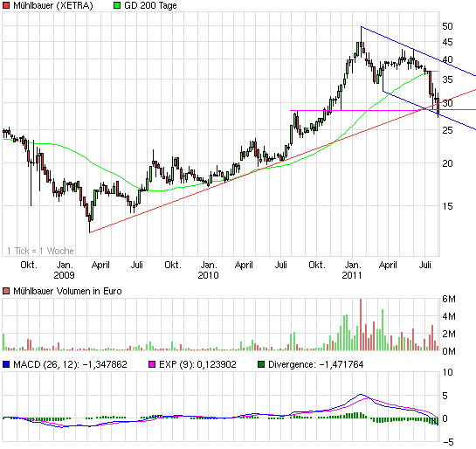Click the '1 Tick = 1 Woche' note
Viewport: 476px width, 449px height.
pyautogui.click(x=40, y=251)
